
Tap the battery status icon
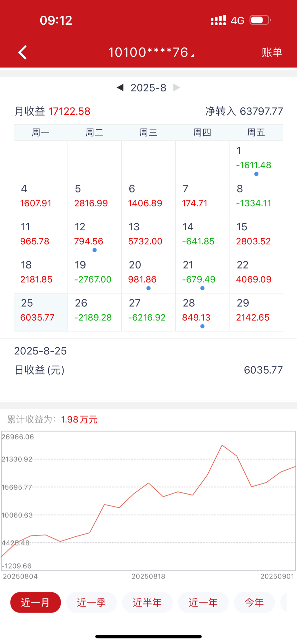pyautogui.click(x=260, y=20)
